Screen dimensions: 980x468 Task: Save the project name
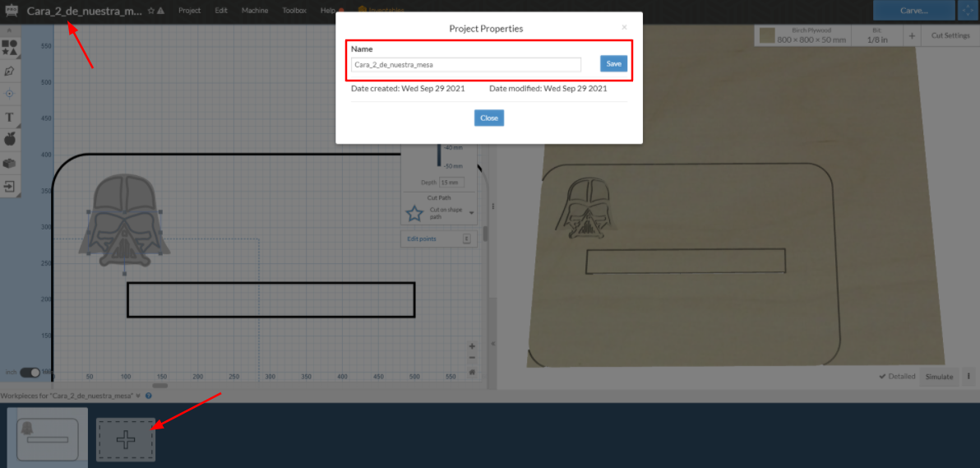[614, 64]
